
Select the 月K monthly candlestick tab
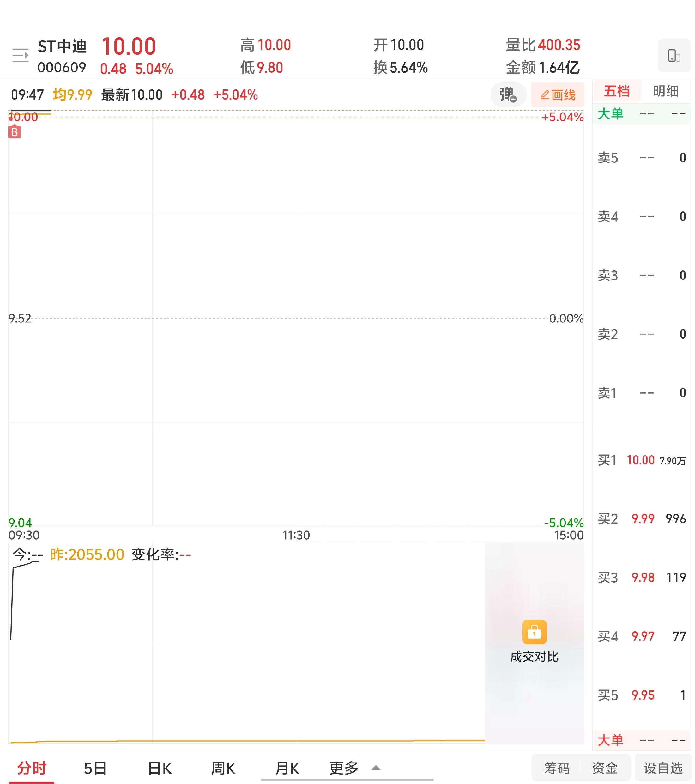point(287,768)
